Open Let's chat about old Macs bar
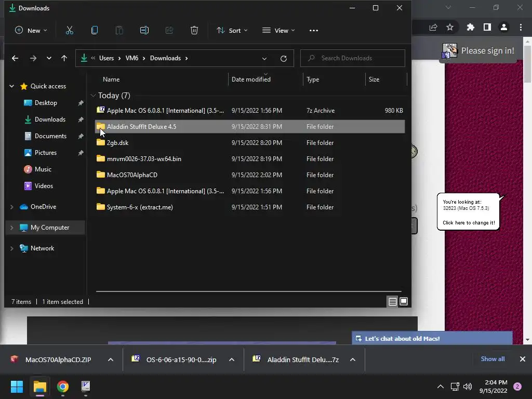 pyautogui.click(x=432, y=339)
